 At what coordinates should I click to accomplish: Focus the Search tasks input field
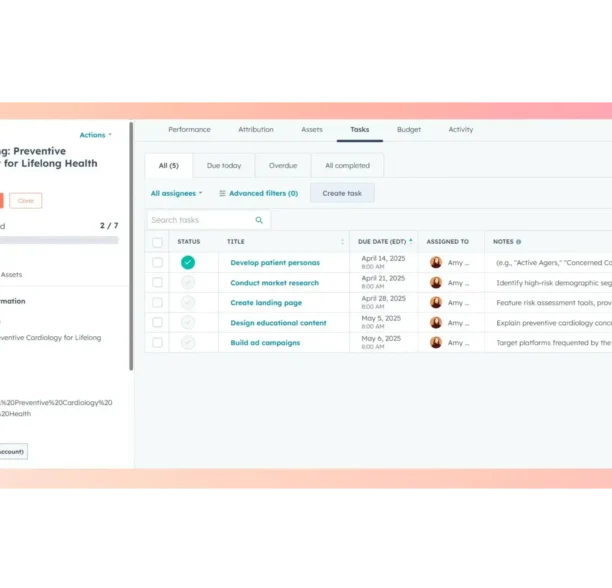coord(208,220)
